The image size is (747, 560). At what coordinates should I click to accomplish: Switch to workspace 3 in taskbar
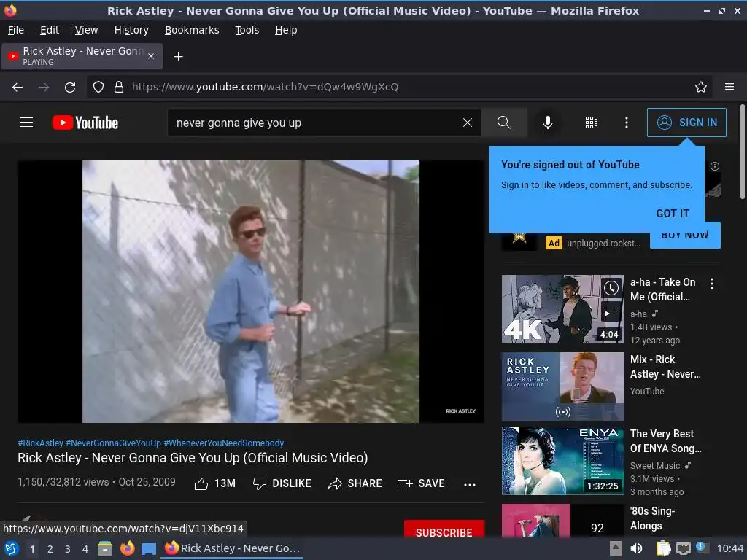68,549
